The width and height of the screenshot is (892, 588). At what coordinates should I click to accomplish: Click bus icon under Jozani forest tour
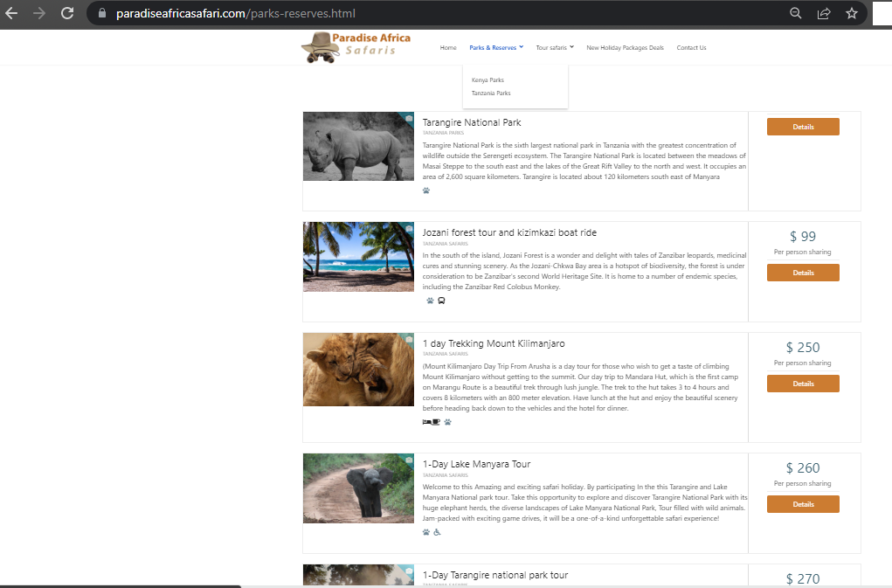pyautogui.click(x=441, y=301)
